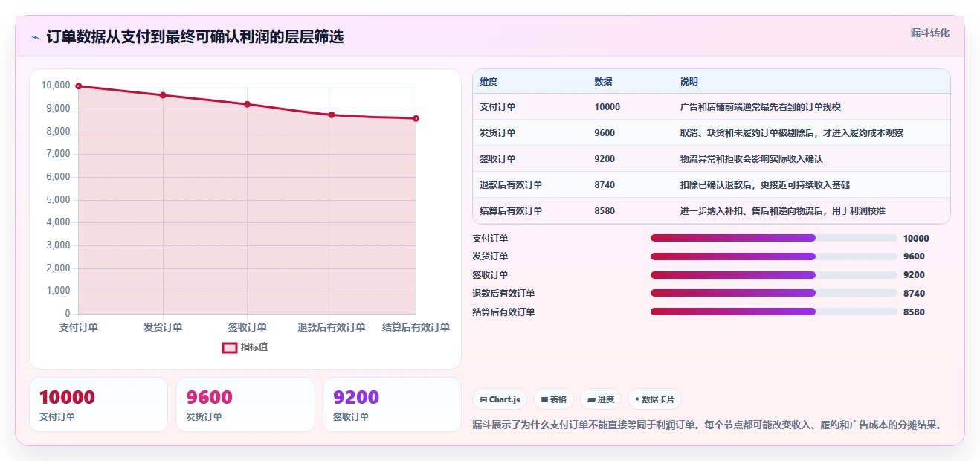Click the 5,000 y-axis tick label
The width and height of the screenshot is (980, 461).
click(x=59, y=199)
